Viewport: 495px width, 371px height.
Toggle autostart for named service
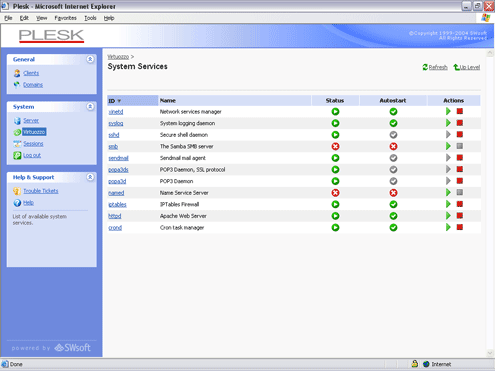pos(393,193)
